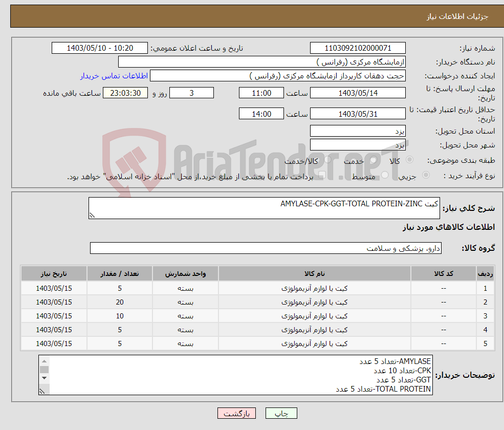This screenshot has height=430, width=504.
Task: Click the تعداد / مقدار column header
Action: (x=120, y=274)
